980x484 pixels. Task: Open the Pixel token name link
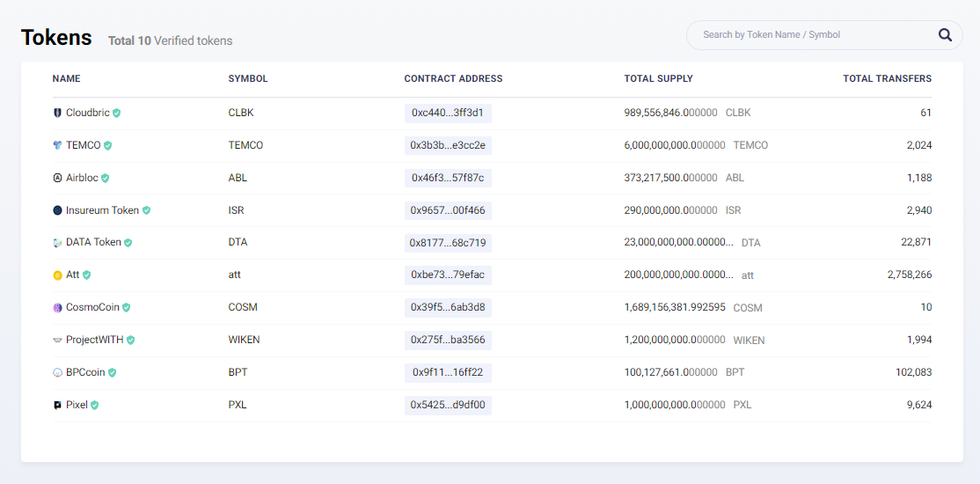pos(77,405)
